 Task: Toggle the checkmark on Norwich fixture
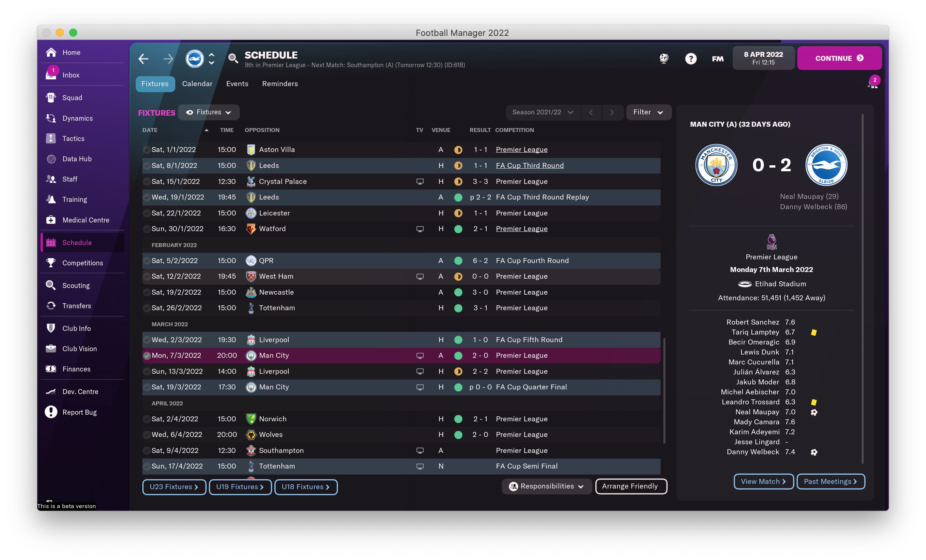pos(147,419)
